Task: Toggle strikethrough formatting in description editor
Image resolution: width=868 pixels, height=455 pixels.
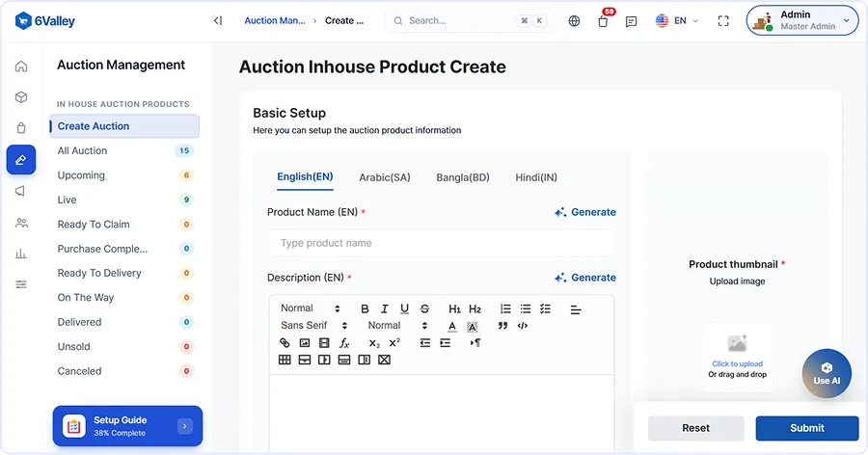Action: tap(424, 308)
